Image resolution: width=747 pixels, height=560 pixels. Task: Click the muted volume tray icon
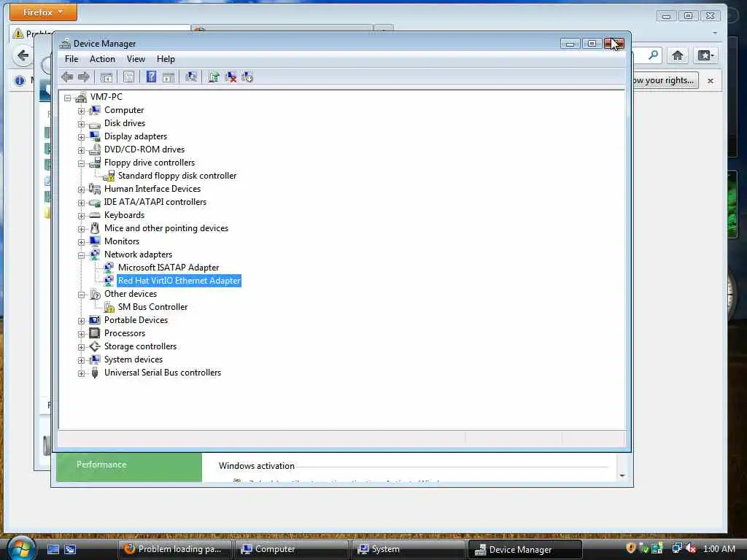pyautogui.click(x=691, y=548)
